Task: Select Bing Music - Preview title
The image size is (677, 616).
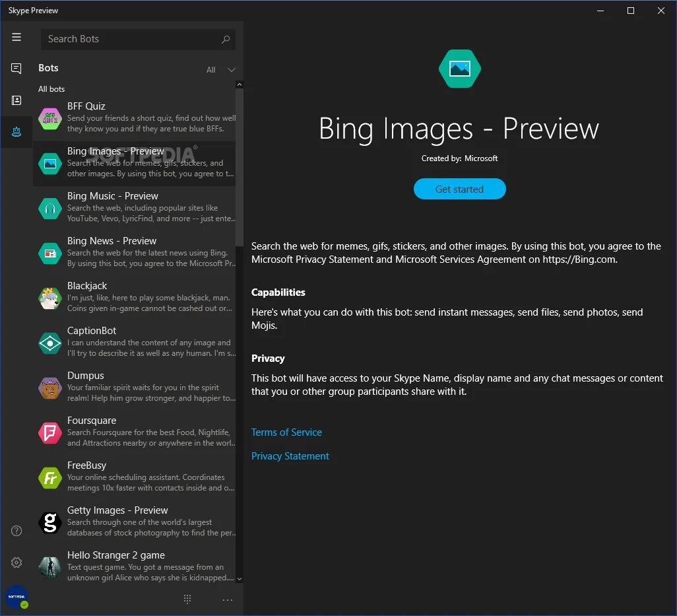Action: pos(113,196)
